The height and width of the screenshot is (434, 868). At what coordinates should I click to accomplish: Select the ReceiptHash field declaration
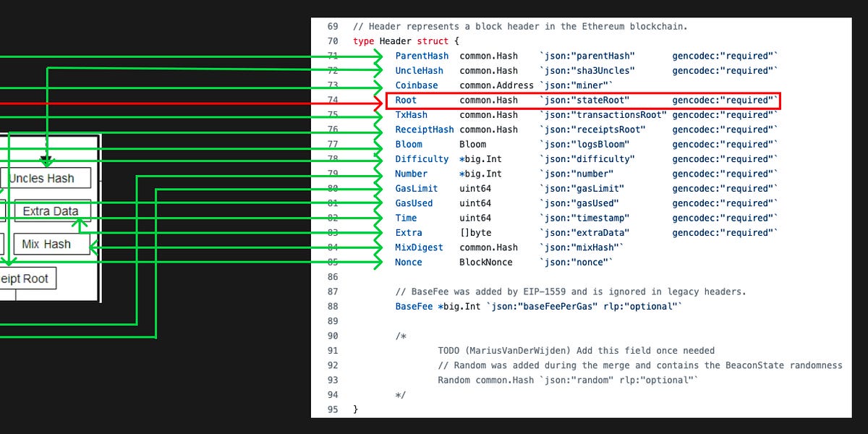[x=425, y=129]
